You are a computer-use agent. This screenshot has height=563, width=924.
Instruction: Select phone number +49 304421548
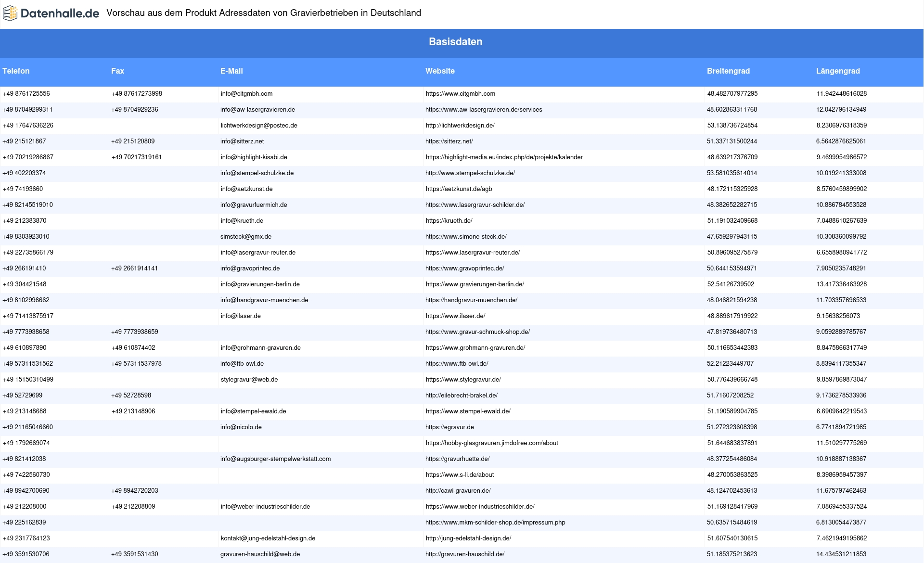(x=25, y=284)
